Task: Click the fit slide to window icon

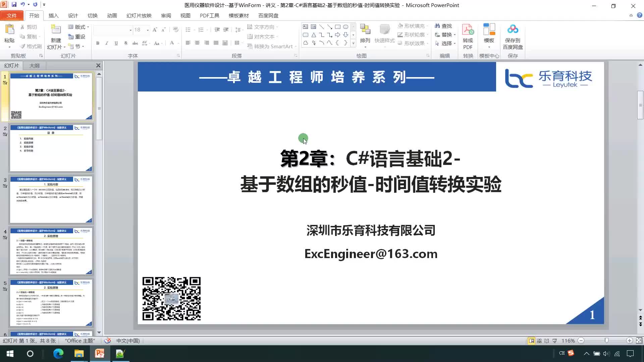Action: coord(639,341)
